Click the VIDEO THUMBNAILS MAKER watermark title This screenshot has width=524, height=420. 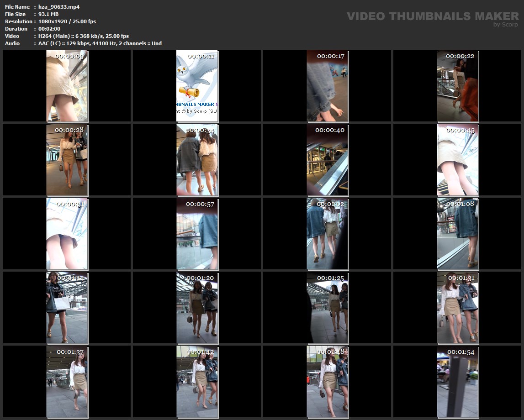(432, 16)
